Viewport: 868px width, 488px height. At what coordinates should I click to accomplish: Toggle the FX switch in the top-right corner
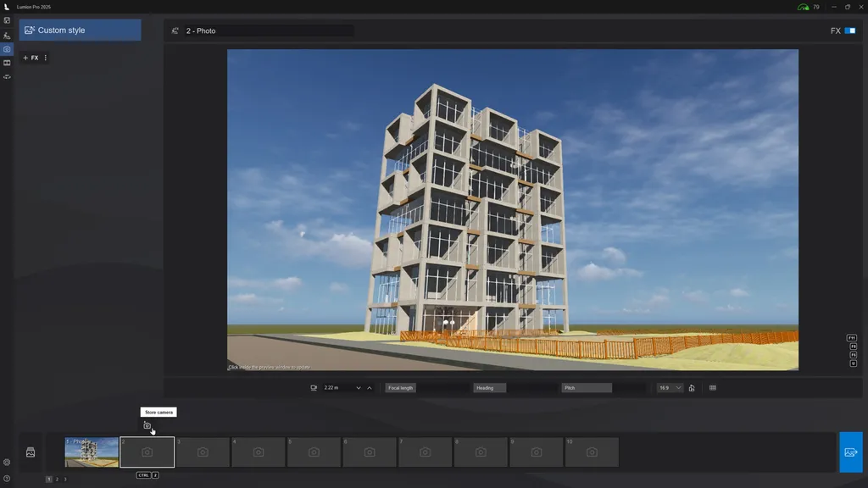[850, 30]
